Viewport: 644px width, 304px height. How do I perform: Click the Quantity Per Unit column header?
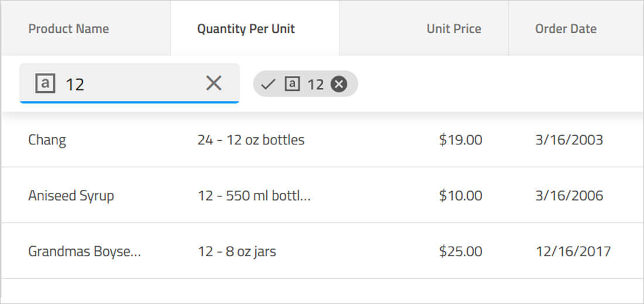coord(246,29)
